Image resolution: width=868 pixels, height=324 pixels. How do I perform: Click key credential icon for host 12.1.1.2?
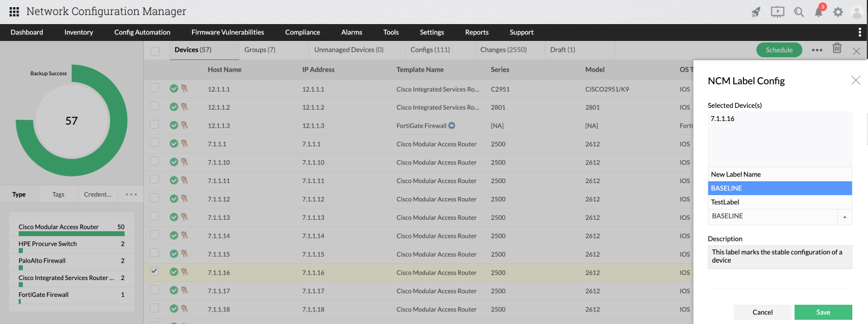[x=184, y=107]
